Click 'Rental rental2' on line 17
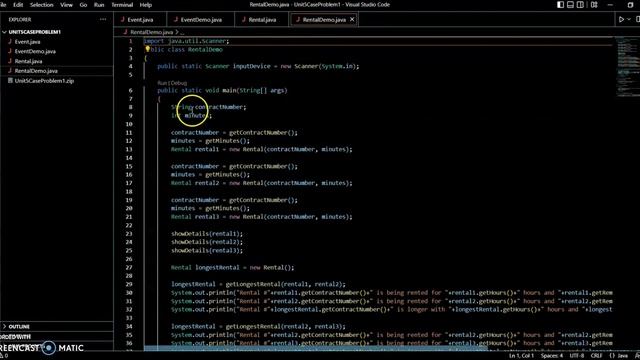The width and height of the screenshot is (640, 360). click(x=195, y=183)
